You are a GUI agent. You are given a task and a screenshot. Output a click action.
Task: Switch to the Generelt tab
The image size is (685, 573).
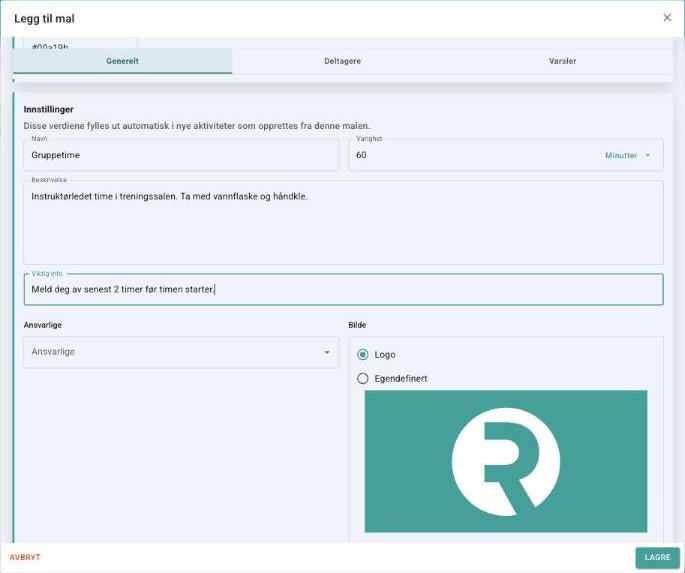(x=122, y=61)
